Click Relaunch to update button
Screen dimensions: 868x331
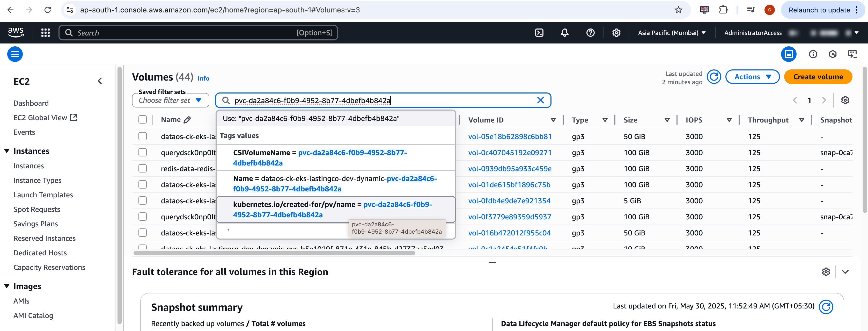click(822, 10)
